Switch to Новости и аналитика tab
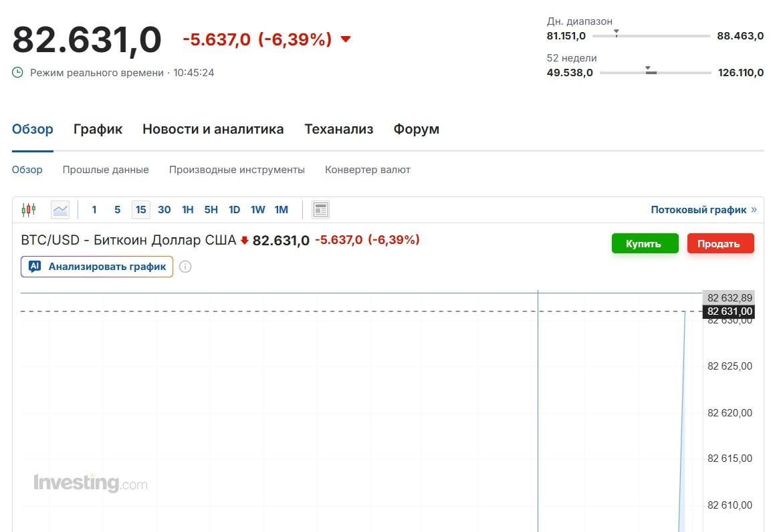Viewport: 773px width, 532px height. 213,129
